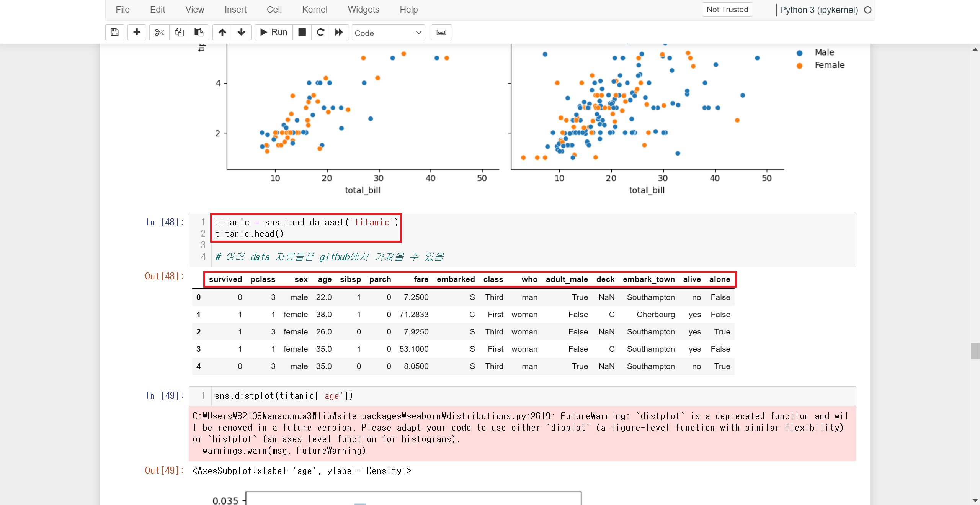This screenshot has width=980, height=505.
Task: Restart the kernel with circular arrow icon
Action: click(321, 32)
